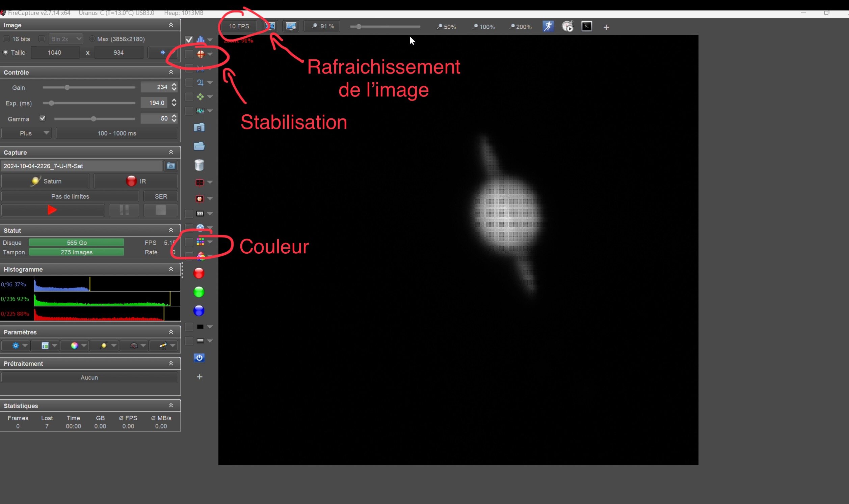Open the capture folder icon
Image resolution: width=849 pixels, height=504 pixels.
(199, 146)
